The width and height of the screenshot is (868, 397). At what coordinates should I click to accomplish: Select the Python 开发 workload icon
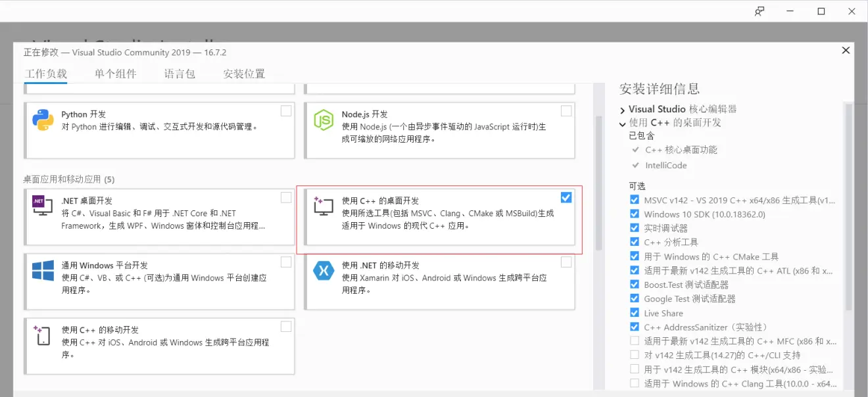click(x=40, y=119)
